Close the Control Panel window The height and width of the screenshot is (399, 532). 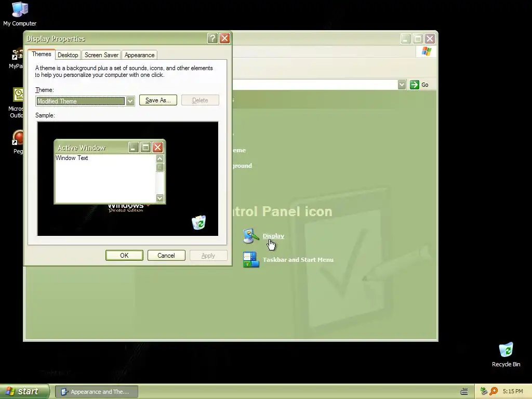tap(430, 38)
